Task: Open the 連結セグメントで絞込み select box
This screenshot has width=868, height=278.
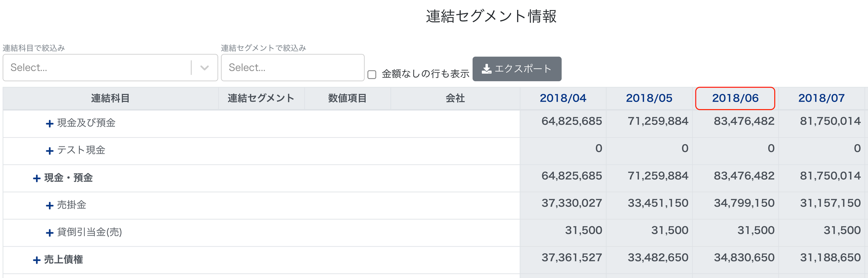Action: click(x=292, y=67)
